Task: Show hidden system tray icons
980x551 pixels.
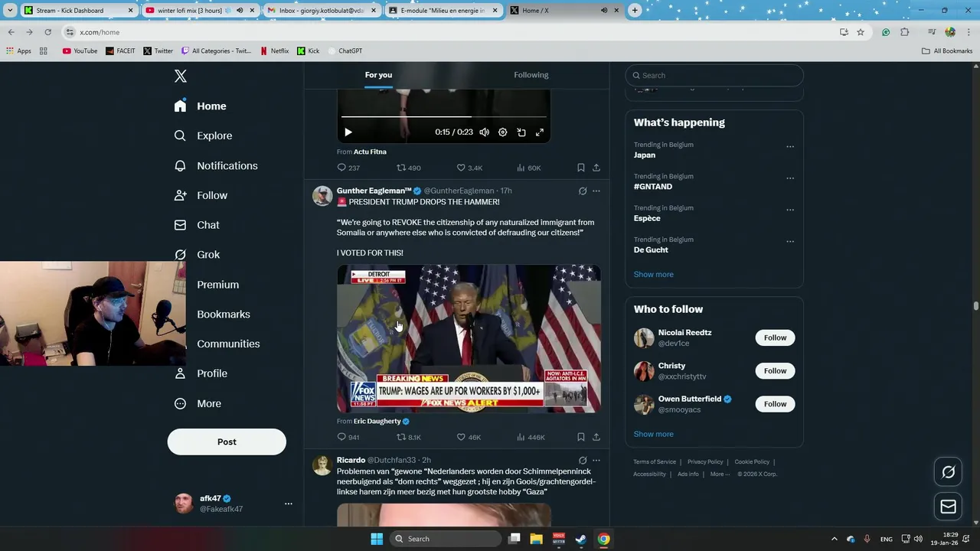Action: [x=835, y=539]
